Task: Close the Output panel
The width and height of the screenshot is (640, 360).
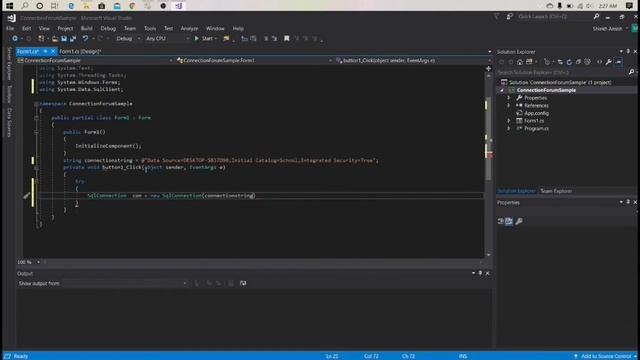Action: pyautogui.click(x=487, y=273)
